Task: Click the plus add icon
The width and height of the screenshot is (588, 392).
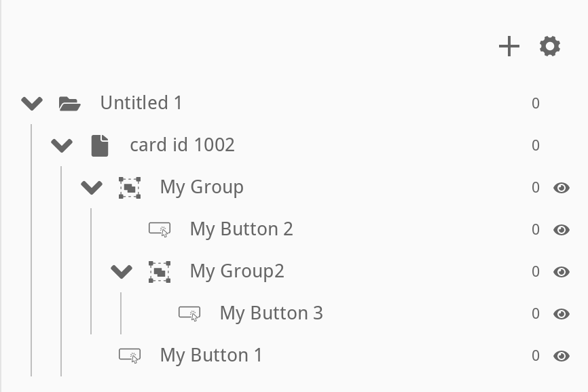Action: [509, 47]
